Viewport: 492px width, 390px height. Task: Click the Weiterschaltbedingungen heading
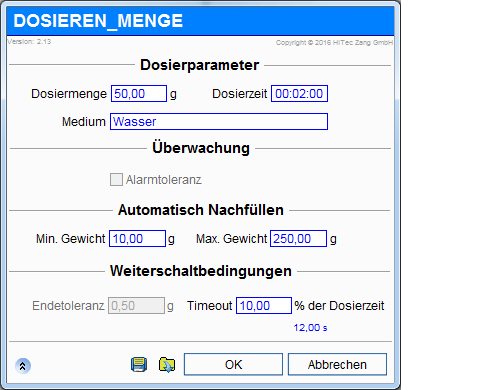tap(201, 271)
